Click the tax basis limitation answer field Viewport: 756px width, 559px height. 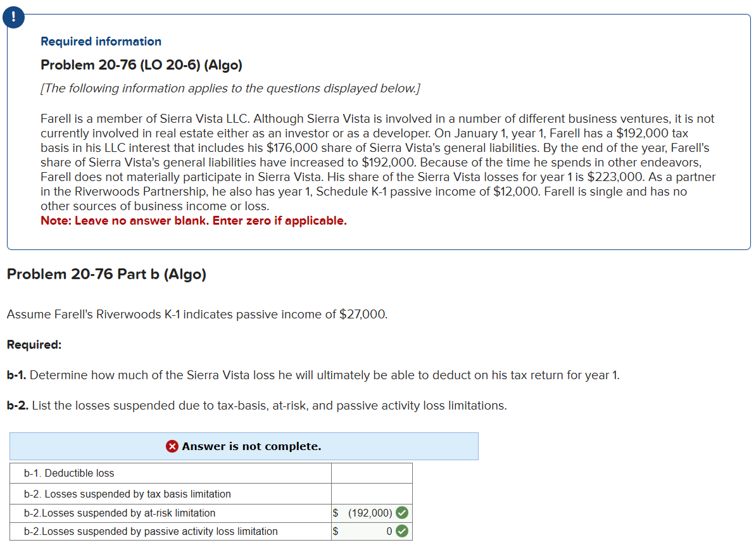tap(372, 494)
